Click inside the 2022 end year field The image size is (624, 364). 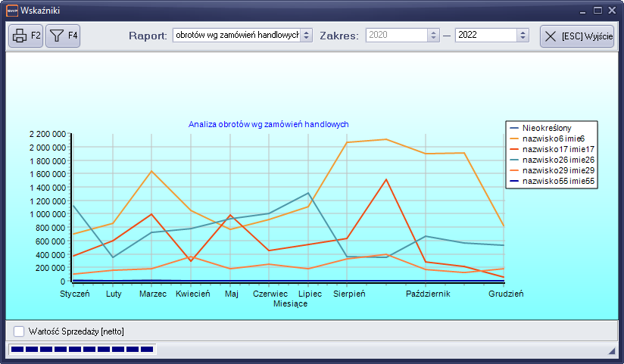coord(485,36)
